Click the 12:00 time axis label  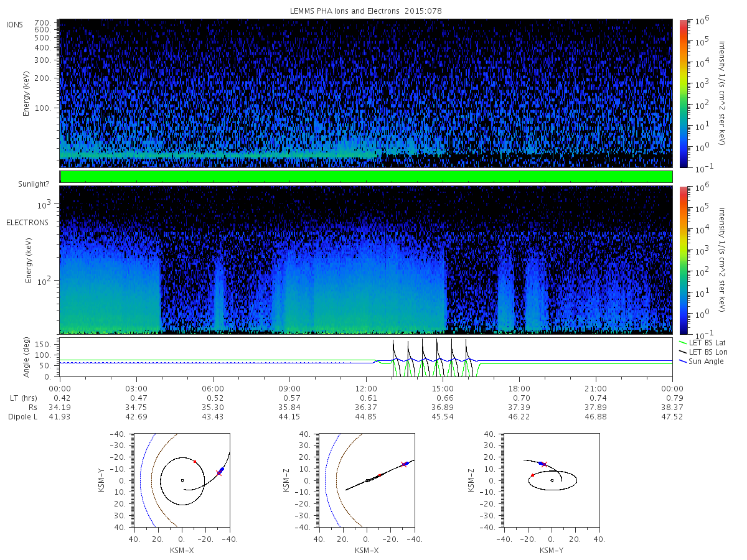366,388
